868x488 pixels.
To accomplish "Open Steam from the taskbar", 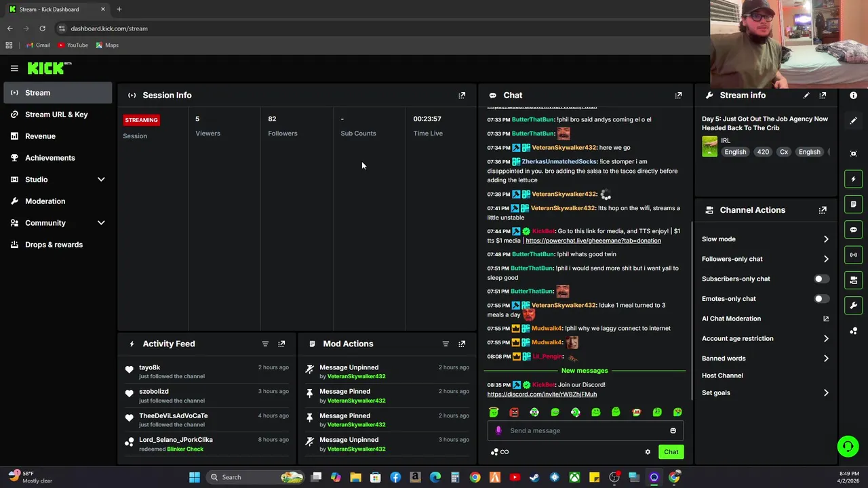I will pos(534,477).
